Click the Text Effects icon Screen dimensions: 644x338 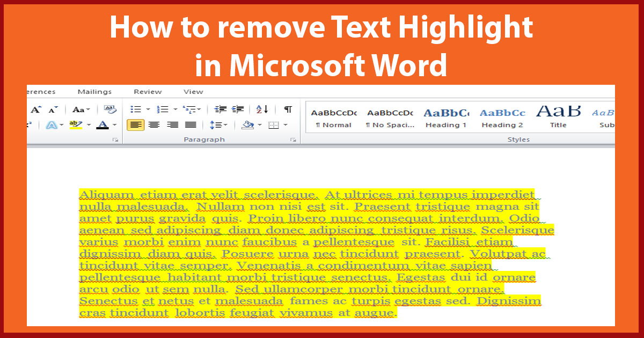[x=52, y=124]
